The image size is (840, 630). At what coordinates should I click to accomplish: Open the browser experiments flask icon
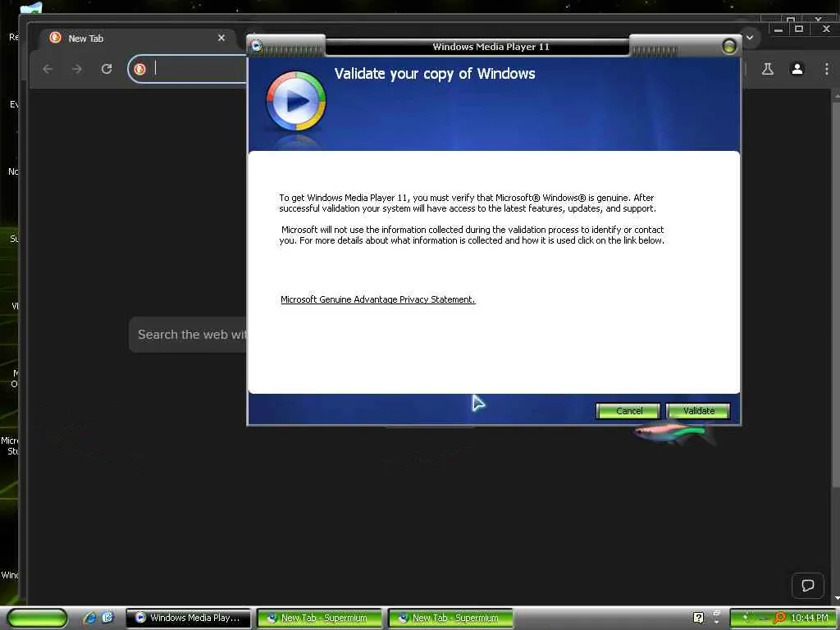click(768, 69)
